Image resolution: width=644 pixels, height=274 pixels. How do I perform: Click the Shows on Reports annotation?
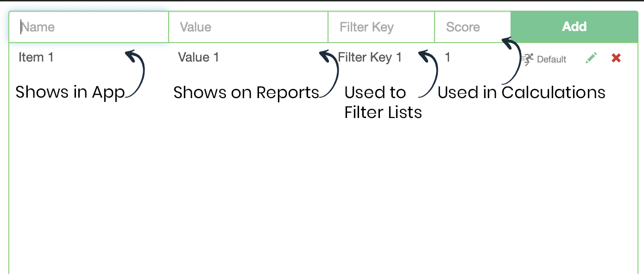point(246,93)
